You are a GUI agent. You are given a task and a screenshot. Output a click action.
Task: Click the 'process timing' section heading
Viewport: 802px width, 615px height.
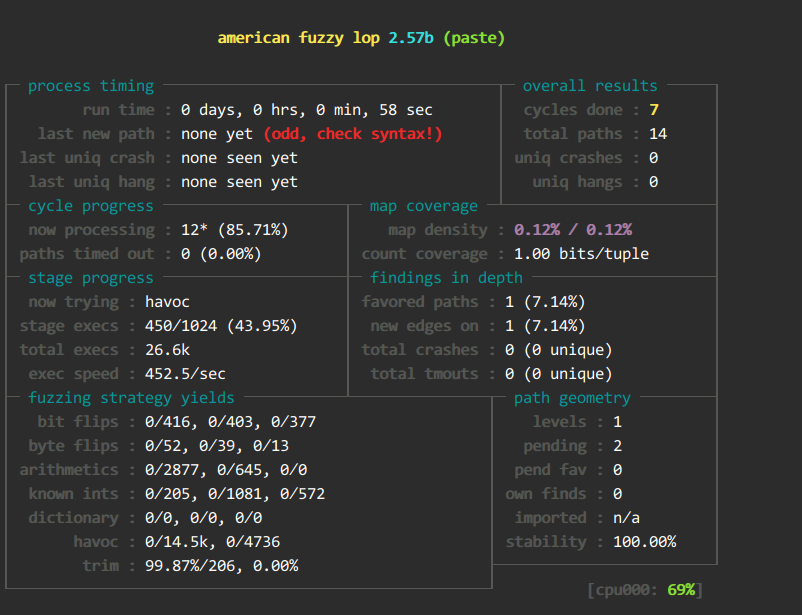point(91,86)
